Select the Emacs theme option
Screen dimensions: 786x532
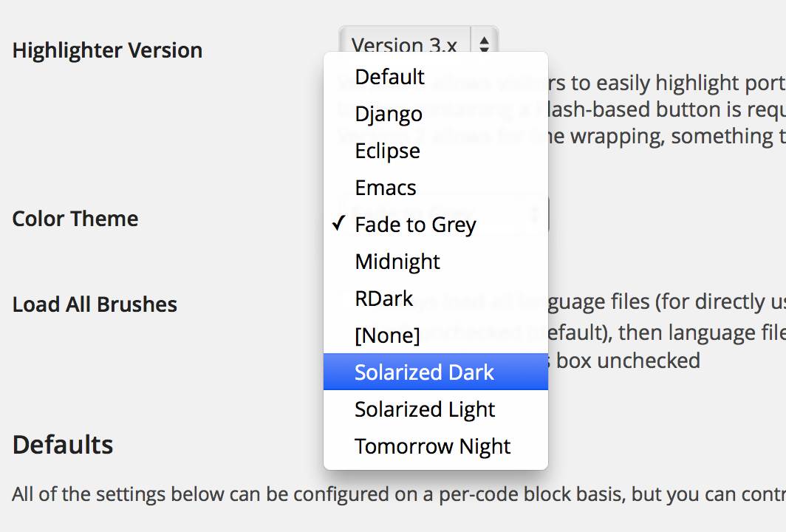click(386, 188)
